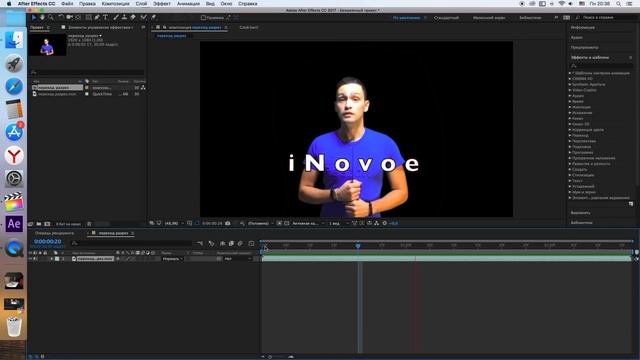Create a new folder in Project panel

pos(39,224)
